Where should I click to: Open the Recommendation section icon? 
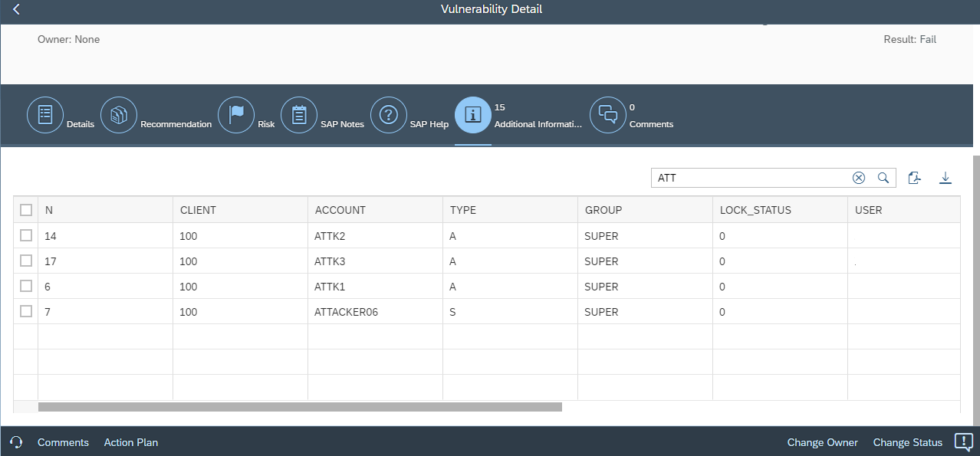point(119,115)
